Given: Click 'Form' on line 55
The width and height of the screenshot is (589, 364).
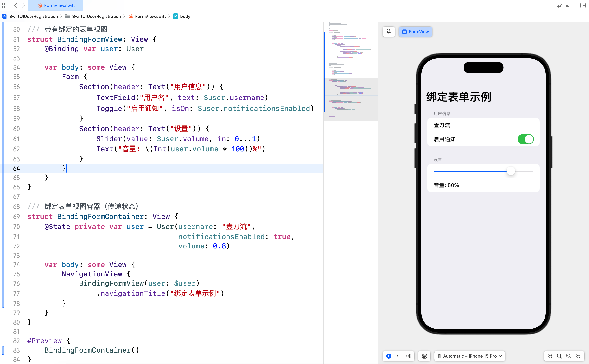Looking at the screenshot, I should click(x=70, y=77).
